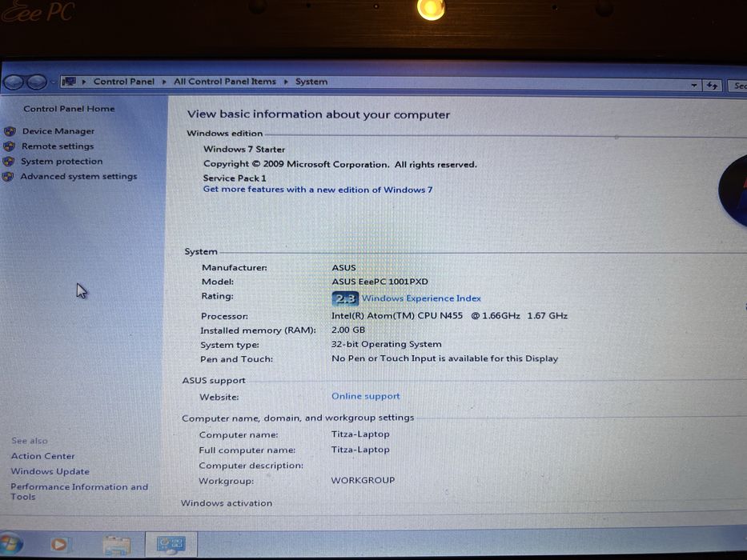Viewport: 747px width, 560px height.
Task: Click installed memory value '2.00 GB'
Action: click(x=348, y=330)
